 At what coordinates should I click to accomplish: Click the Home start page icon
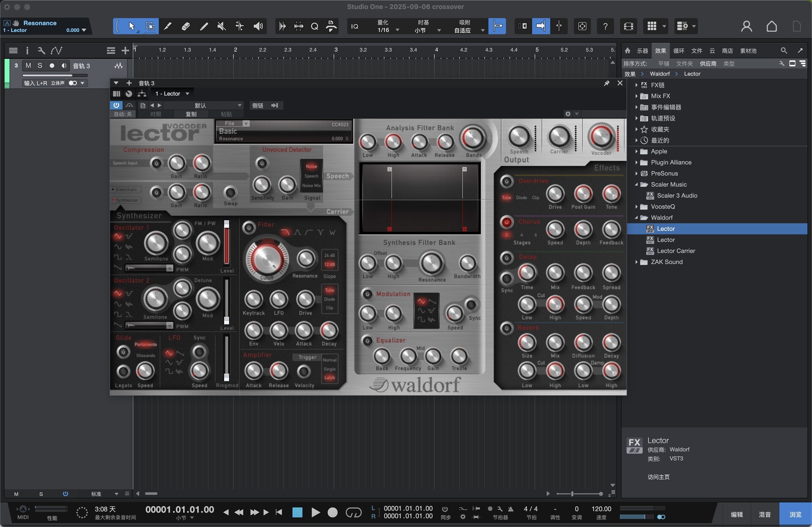(771, 26)
